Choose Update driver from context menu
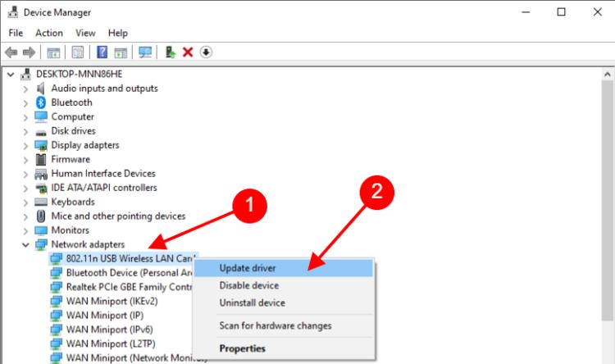615x364 pixels. click(x=284, y=268)
